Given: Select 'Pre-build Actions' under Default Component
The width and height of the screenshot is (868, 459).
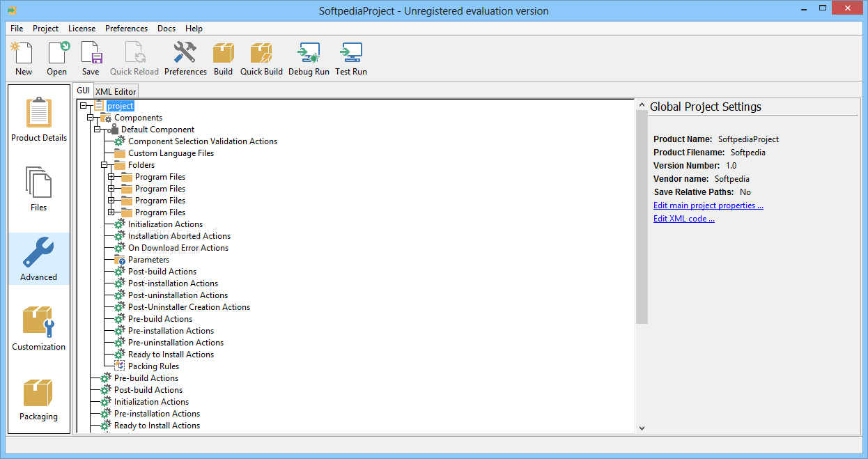Looking at the screenshot, I should pos(160,319).
